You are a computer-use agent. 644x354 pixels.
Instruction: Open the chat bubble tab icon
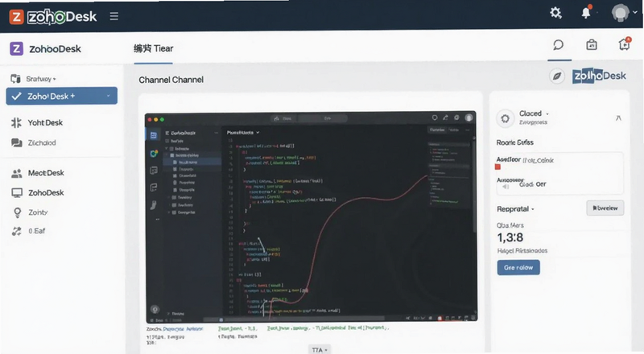pos(558,45)
